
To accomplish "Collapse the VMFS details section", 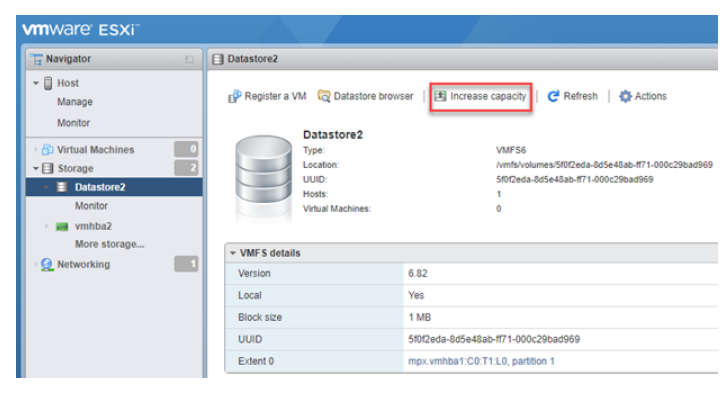I will (233, 253).
